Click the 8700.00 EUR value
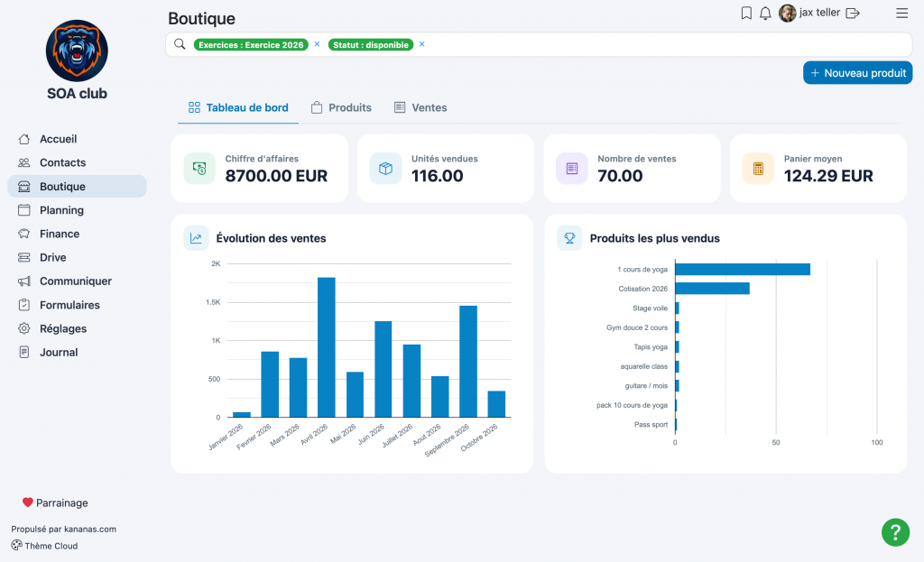 pos(276,176)
